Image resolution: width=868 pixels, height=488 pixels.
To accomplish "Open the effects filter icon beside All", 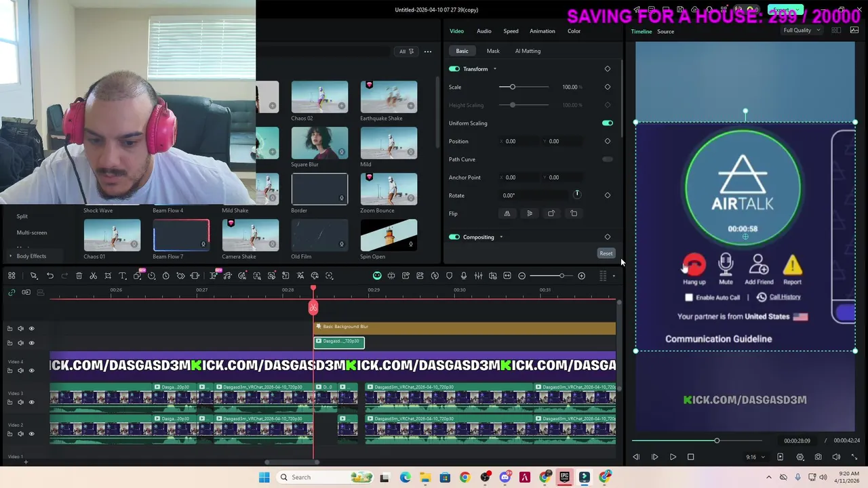I will point(411,52).
